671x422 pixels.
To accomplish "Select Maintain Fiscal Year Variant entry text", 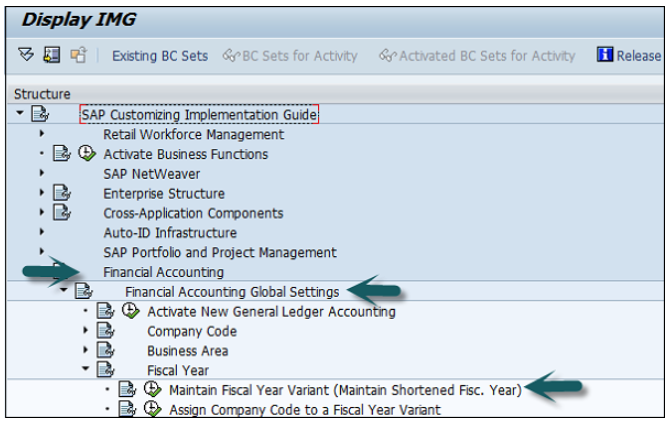I will [345, 390].
